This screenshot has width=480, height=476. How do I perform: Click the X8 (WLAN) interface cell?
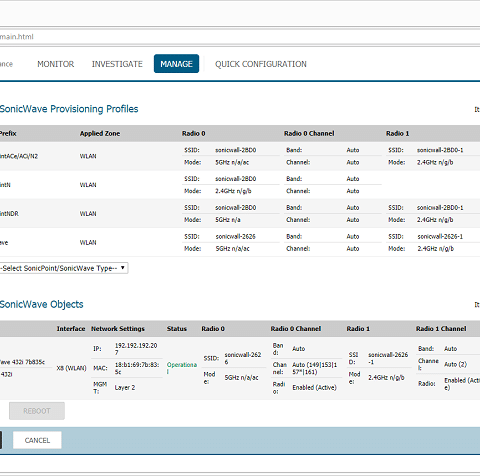(x=71, y=368)
